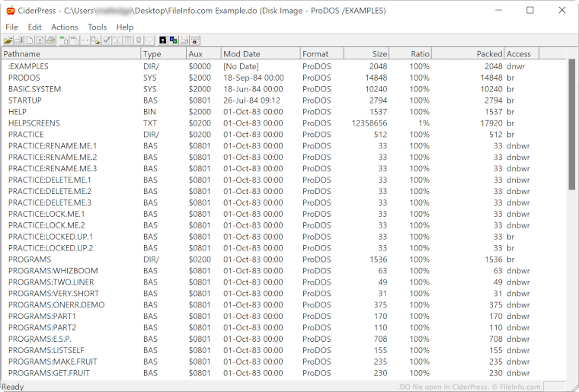Sort by Mod Date column header

coord(261,54)
